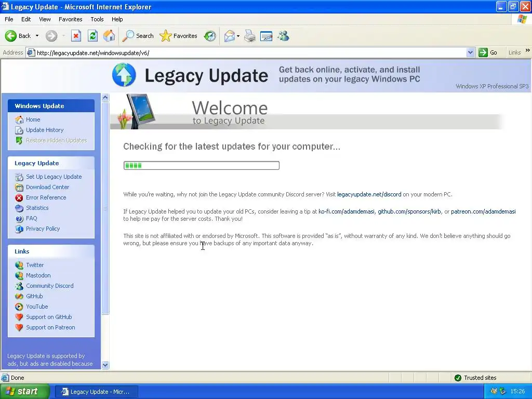Click the Update History icon in sidebar
Screen dimensions: 532x399
pyautogui.click(x=19, y=130)
